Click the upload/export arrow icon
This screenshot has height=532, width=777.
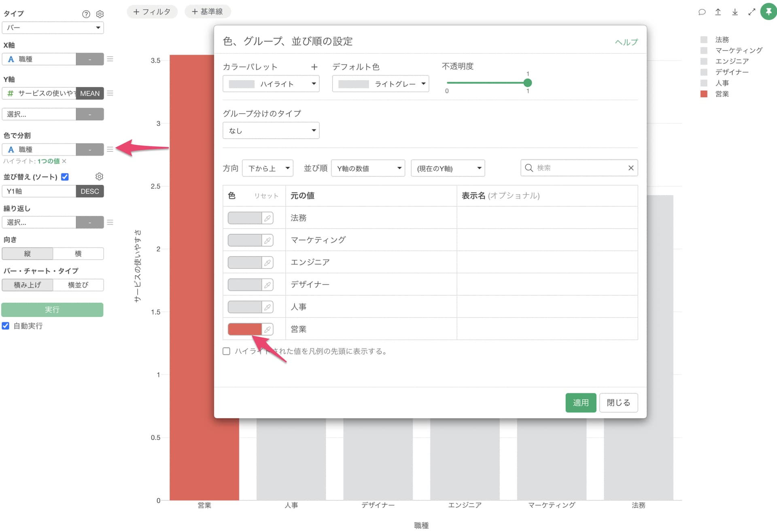point(718,12)
